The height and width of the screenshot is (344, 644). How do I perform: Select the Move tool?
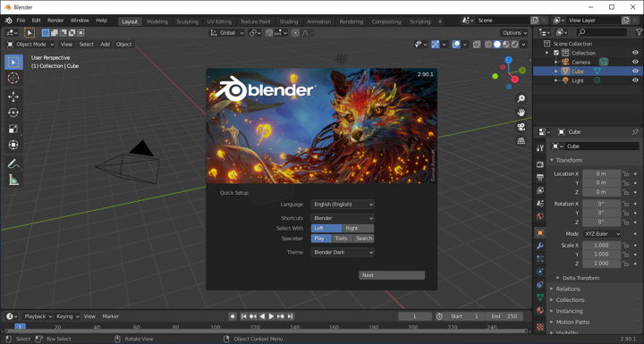point(13,96)
